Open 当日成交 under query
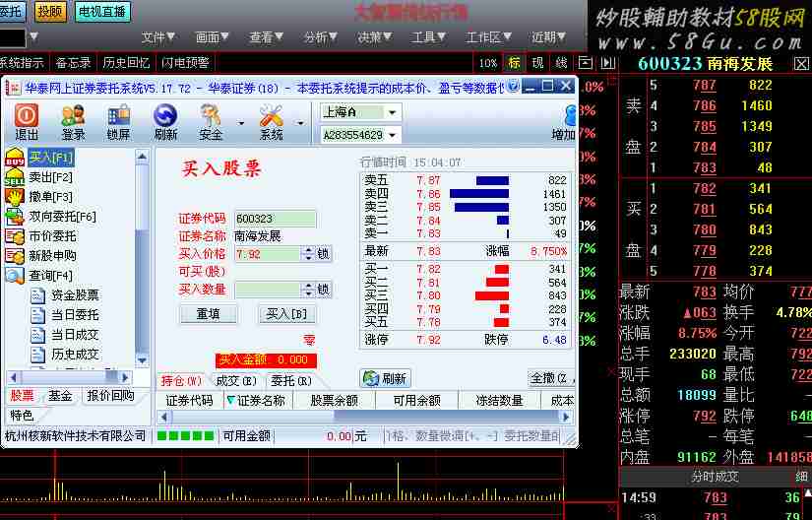 [x=75, y=335]
